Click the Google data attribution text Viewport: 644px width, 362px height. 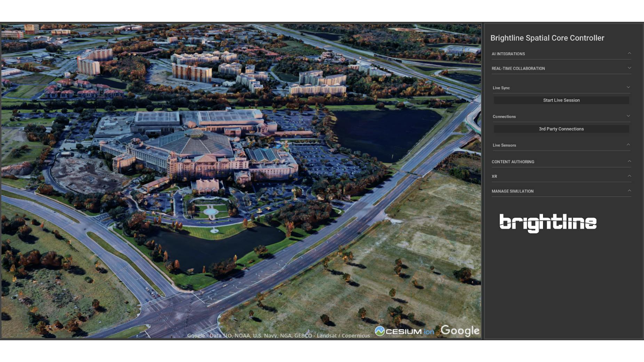(x=278, y=335)
